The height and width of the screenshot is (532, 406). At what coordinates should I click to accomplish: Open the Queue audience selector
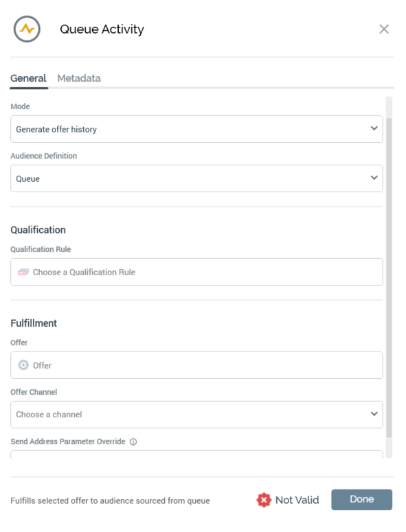coord(196,178)
